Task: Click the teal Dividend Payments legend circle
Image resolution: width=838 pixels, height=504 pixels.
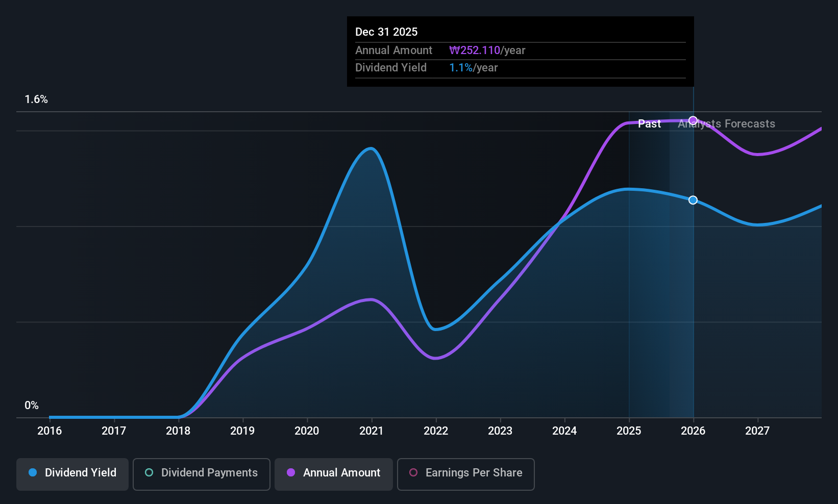Action: point(149,472)
